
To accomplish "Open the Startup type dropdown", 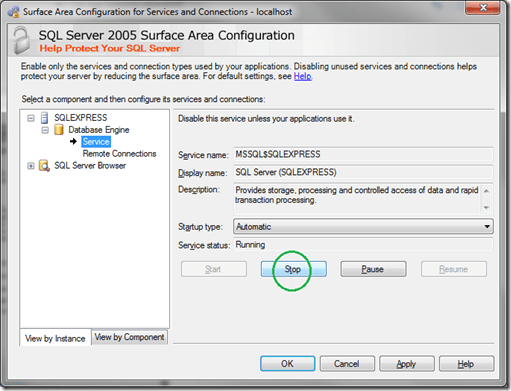I will 363,227.
